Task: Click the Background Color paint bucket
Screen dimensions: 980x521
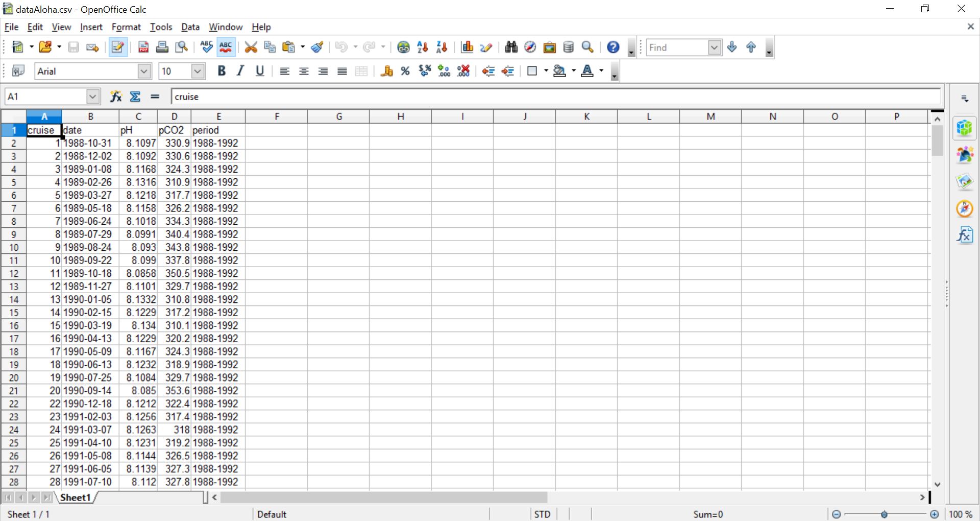Action: 559,71
